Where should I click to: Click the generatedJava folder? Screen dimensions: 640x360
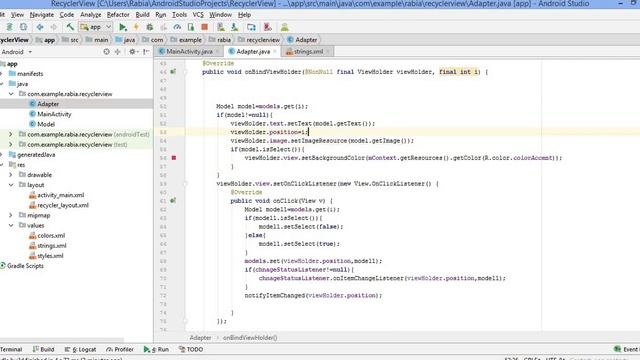(x=36, y=155)
